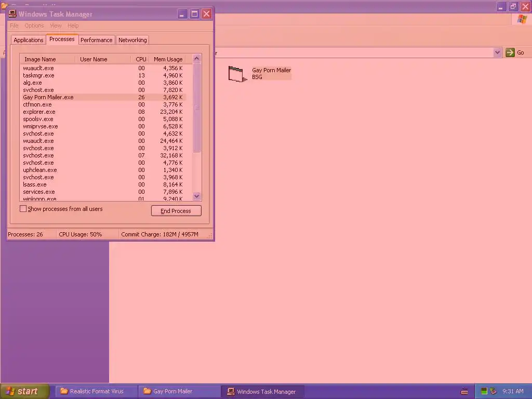The image size is (532, 399).
Task: Switch to the Performance tab
Action: [96, 39]
